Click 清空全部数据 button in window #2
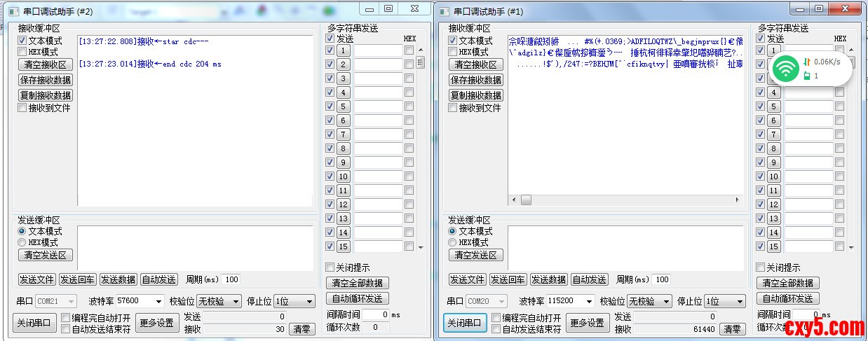 pos(357,283)
